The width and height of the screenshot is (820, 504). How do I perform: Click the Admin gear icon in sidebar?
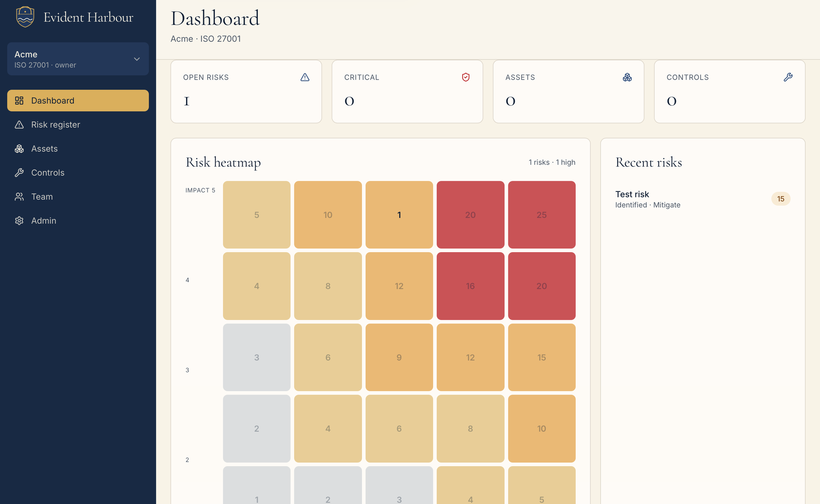tap(19, 221)
